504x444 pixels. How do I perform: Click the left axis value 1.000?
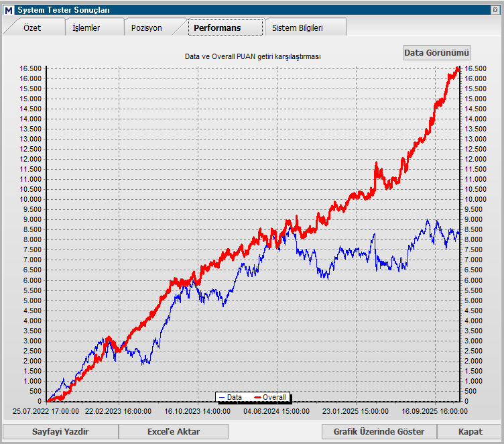pyautogui.click(x=32, y=381)
